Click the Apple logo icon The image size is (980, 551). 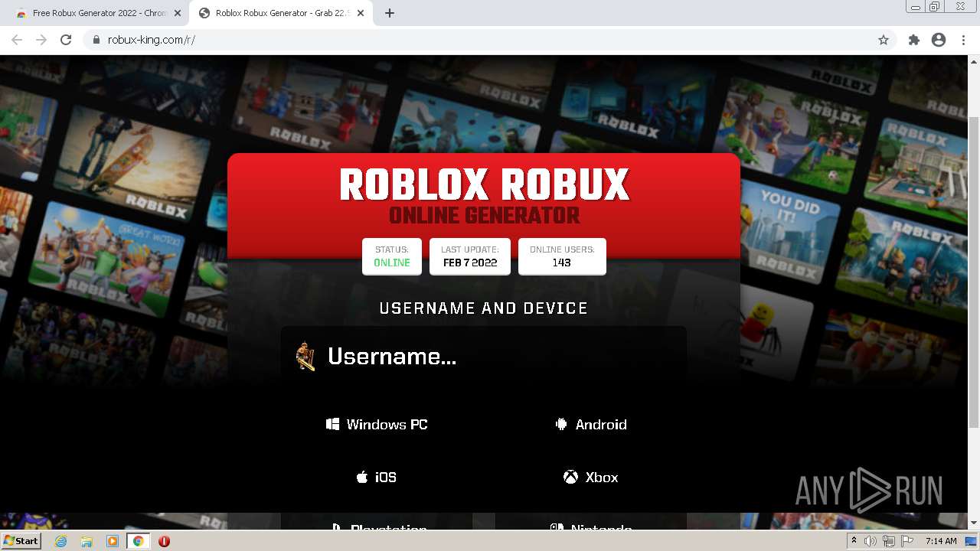(x=362, y=477)
